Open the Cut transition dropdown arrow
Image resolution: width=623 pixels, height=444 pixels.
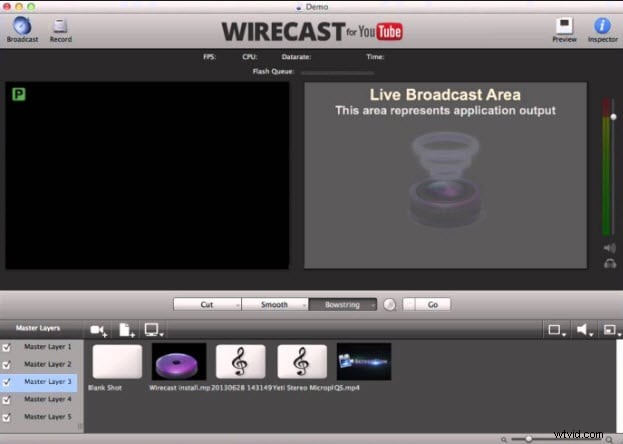click(x=238, y=305)
